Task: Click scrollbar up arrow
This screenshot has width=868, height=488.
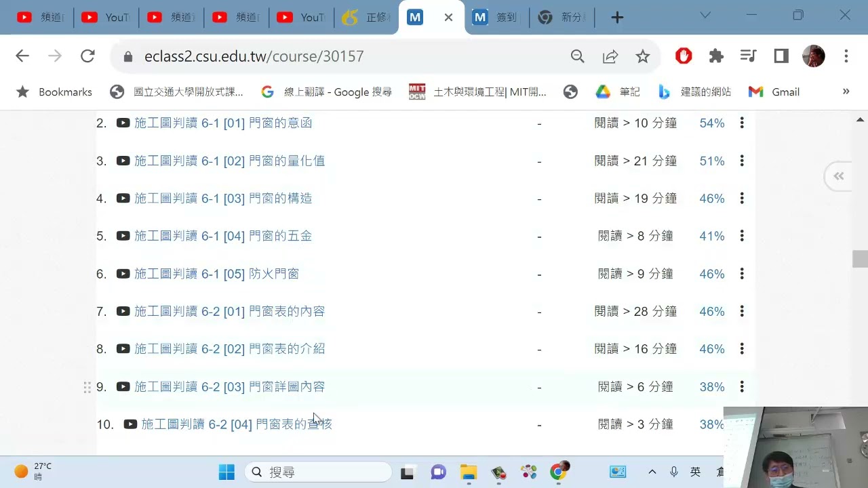Action: pos(860,119)
